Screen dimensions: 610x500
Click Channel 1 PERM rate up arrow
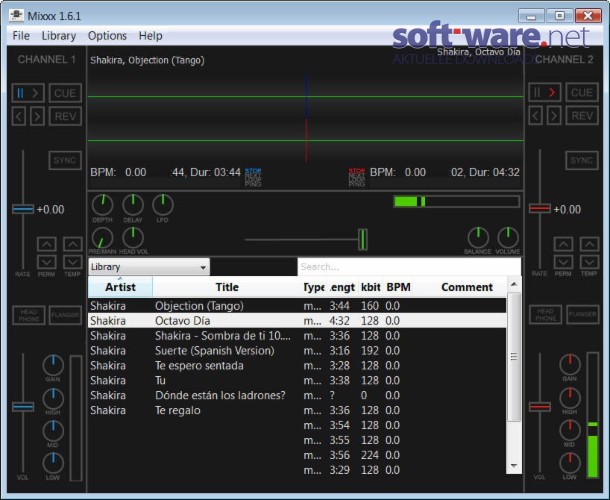click(47, 244)
